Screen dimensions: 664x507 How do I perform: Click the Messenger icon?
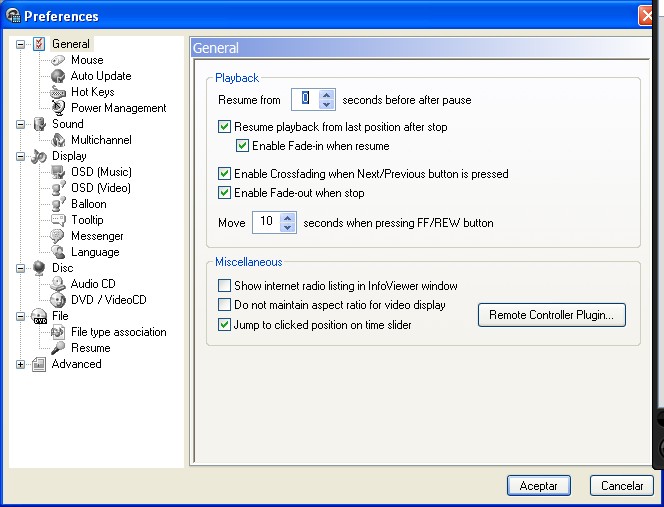(57, 236)
